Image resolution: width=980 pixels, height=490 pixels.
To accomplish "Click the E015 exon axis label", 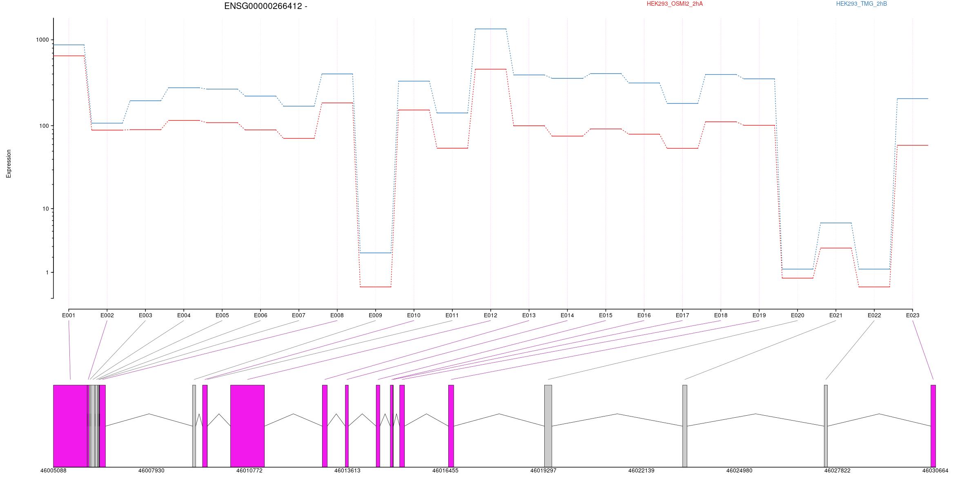I will click(x=606, y=315).
